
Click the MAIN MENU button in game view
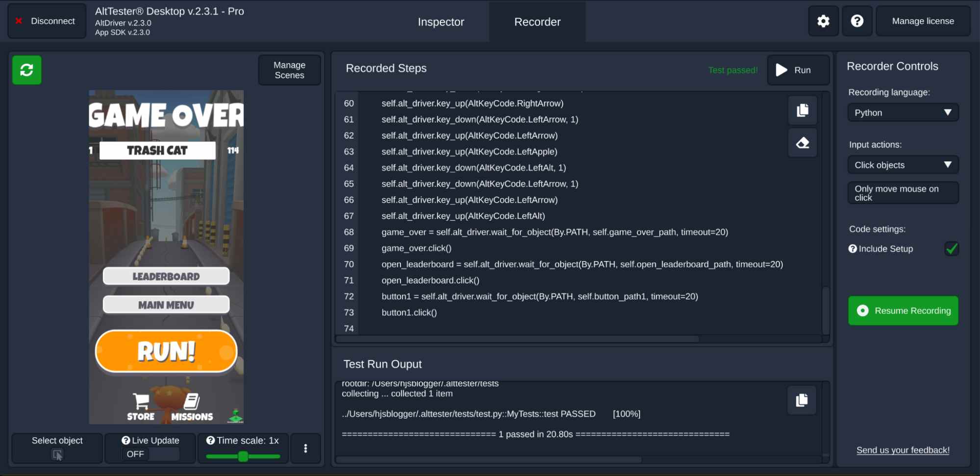[166, 305]
